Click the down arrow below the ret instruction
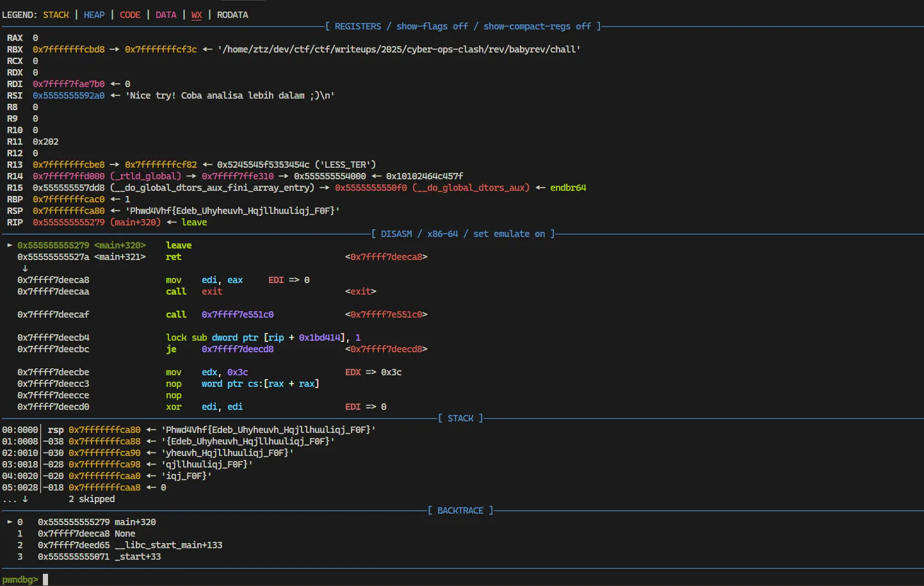The width and height of the screenshot is (924, 586). point(25,268)
